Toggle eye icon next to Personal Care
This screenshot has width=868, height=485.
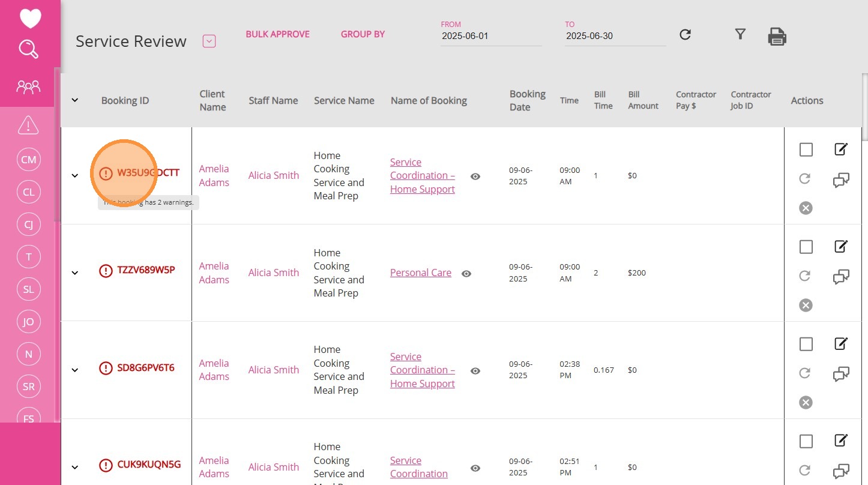click(466, 274)
